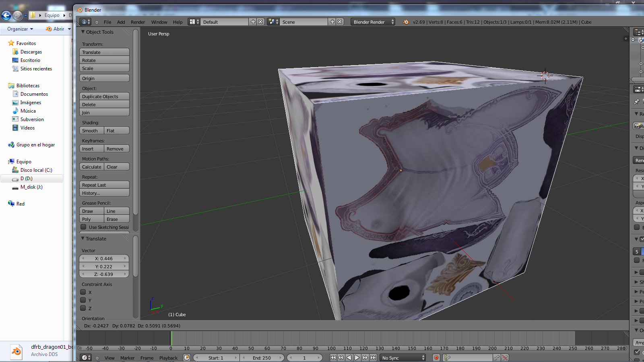
Task: Jump to the last frame in timeline
Action: click(x=374, y=358)
